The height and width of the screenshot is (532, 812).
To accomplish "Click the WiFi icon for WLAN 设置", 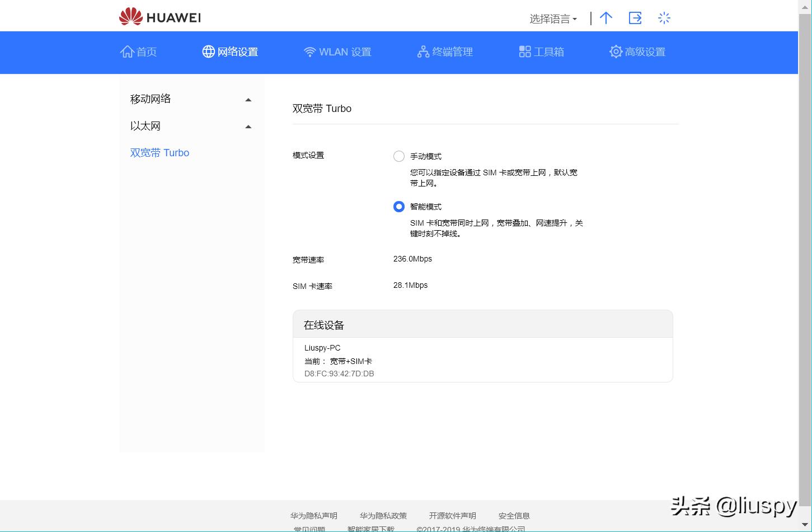I will pos(309,51).
